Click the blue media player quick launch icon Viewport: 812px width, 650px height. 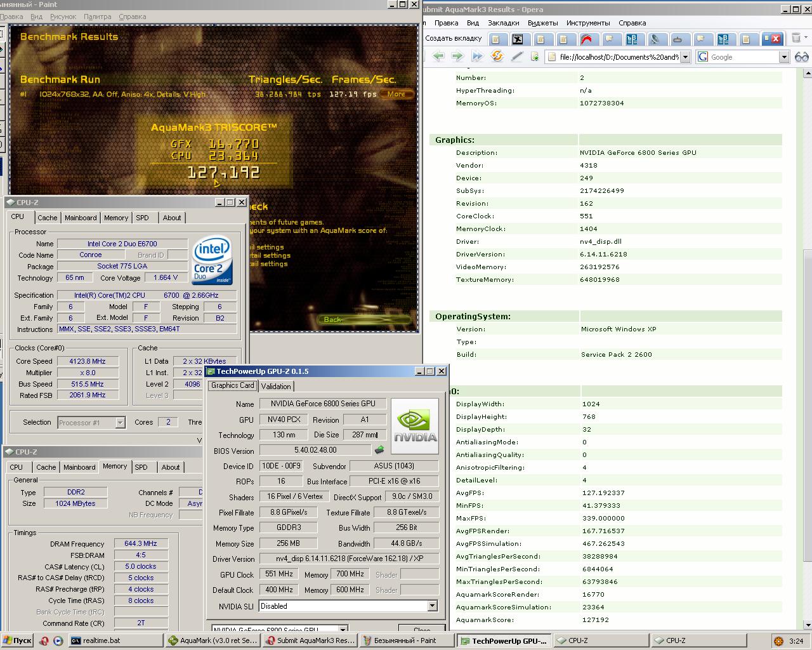[58, 640]
